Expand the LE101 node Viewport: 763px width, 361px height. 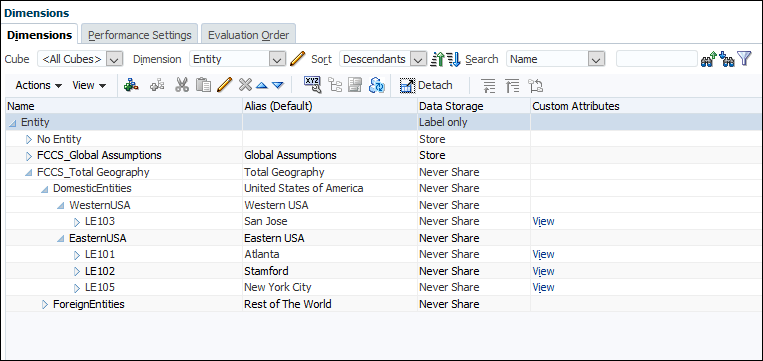[x=77, y=255]
